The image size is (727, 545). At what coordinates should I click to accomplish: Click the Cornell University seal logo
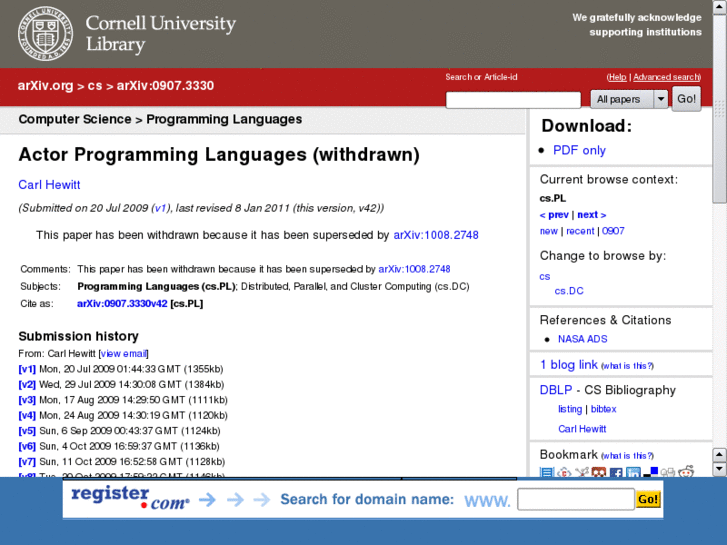45,33
